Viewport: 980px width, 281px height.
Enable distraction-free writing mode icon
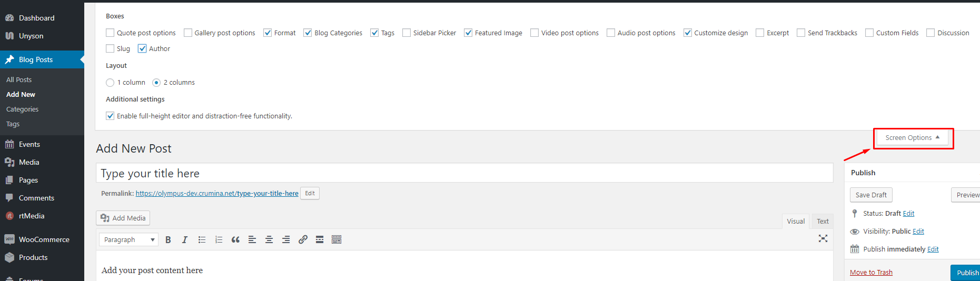(x=823, y=239)
